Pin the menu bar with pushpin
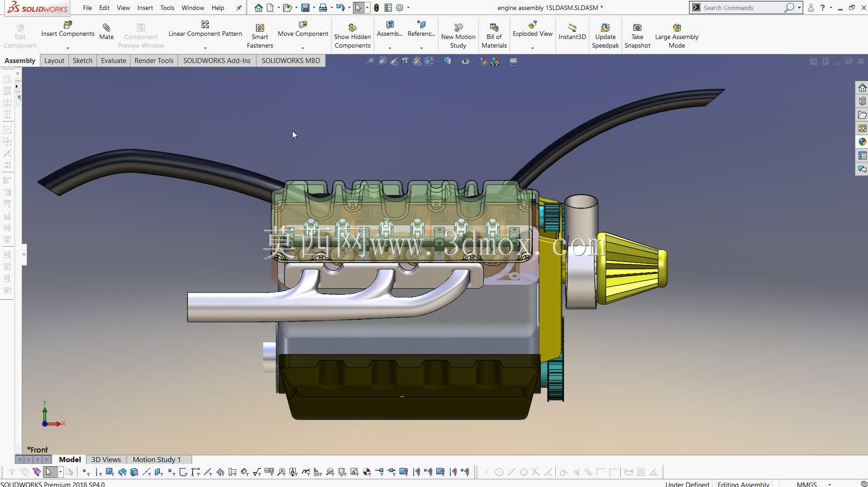This screenshot has width=868, height=487. click(239, 8)
